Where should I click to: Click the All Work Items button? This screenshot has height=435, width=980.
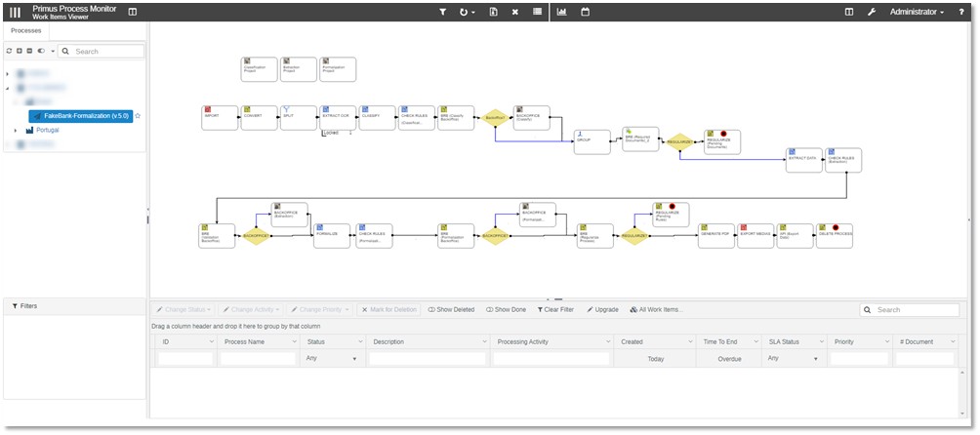(656, 309)
